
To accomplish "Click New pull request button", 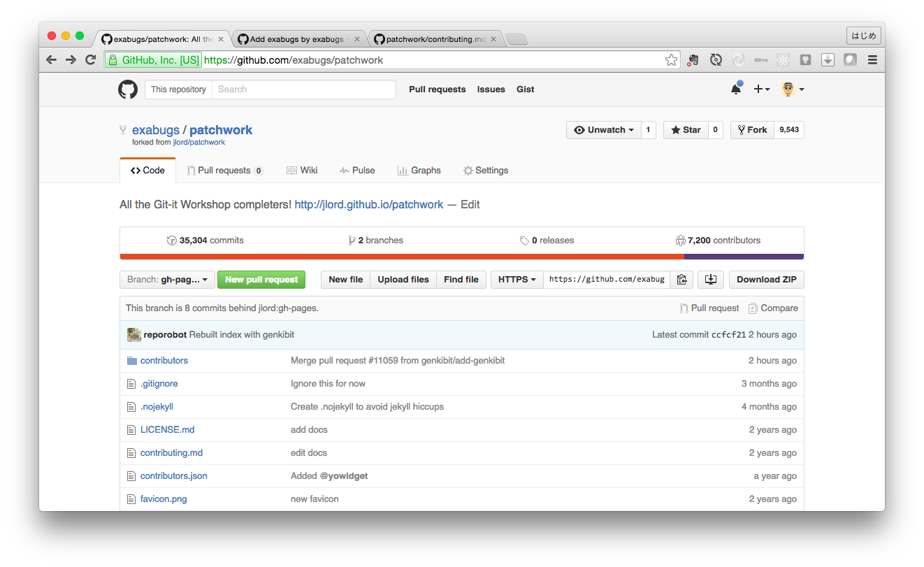I will pyautogui.click(x=261, y=280).
